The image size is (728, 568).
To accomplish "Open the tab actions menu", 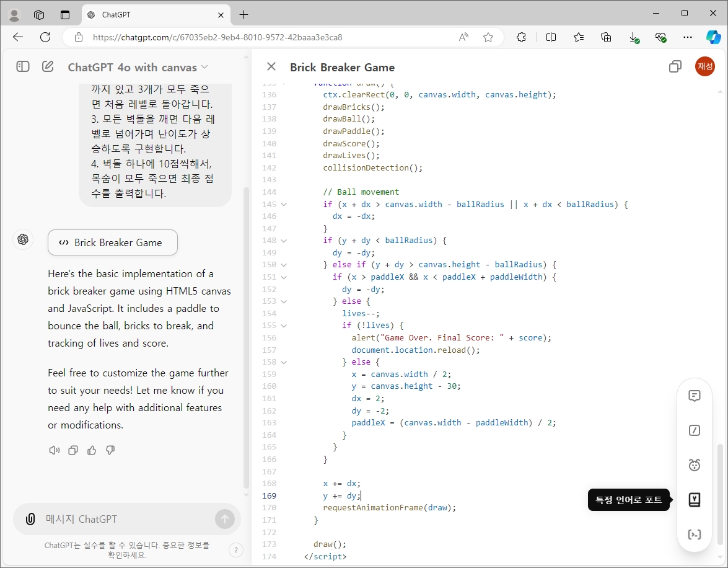I will [65, 15].
